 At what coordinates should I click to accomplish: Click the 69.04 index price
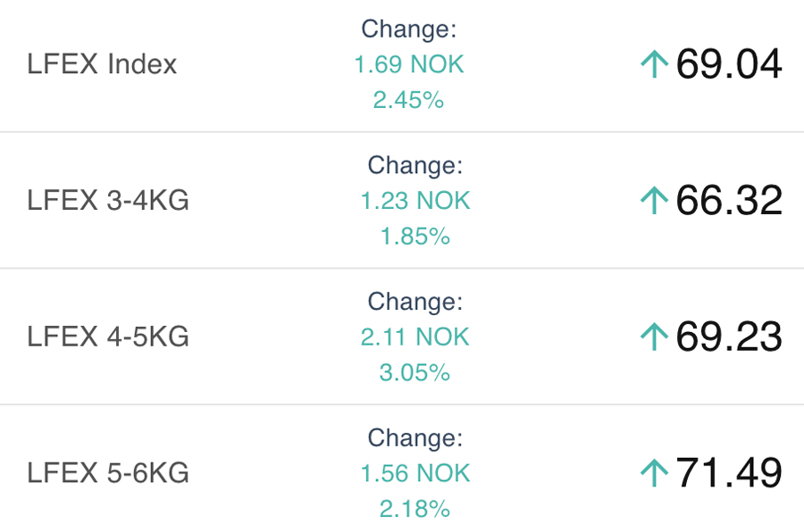[x=729, y=64]
